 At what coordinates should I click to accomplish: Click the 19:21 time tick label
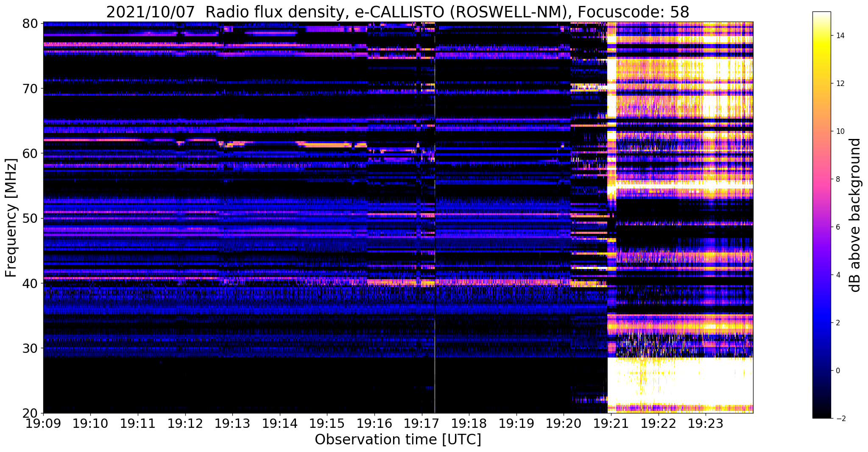click(611, 423)
